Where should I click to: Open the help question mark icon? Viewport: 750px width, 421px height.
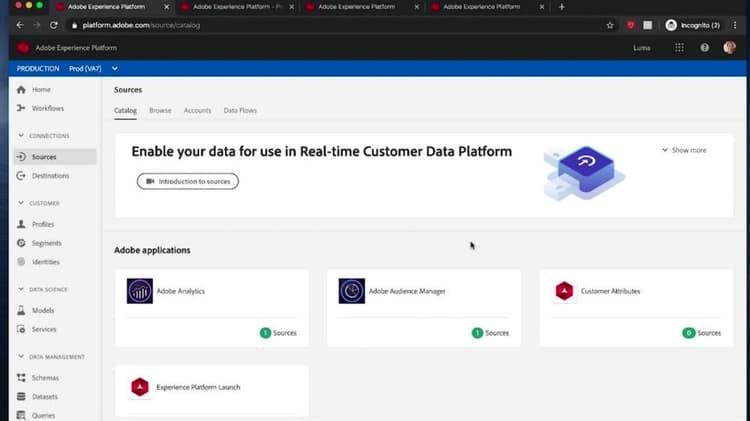coord(704,47)
